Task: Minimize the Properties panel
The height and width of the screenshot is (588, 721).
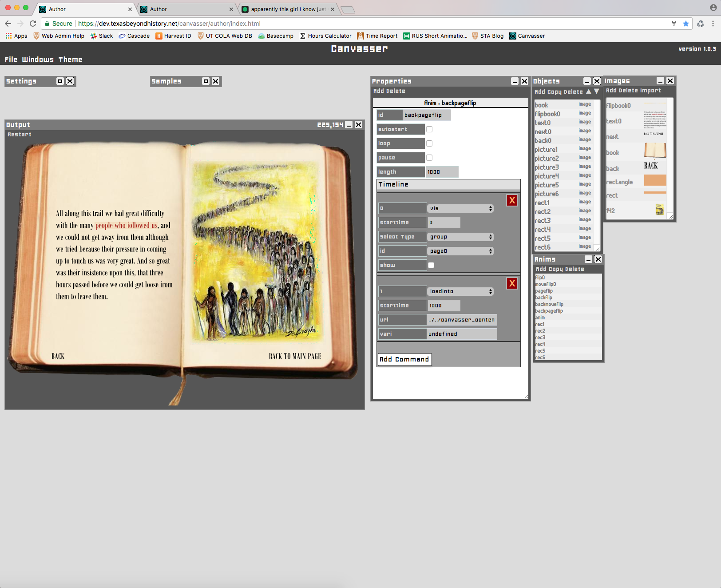Action: tap(515, 81)
